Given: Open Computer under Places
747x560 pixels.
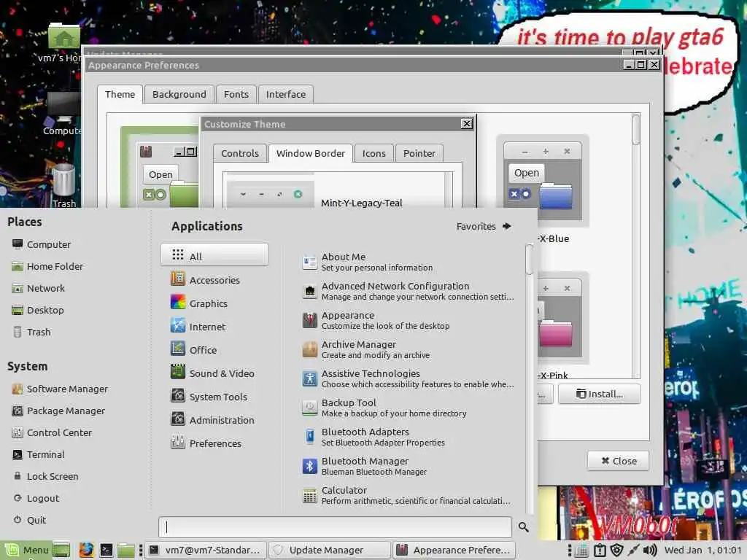Looking at the screenshot, I should coord(41,244).
